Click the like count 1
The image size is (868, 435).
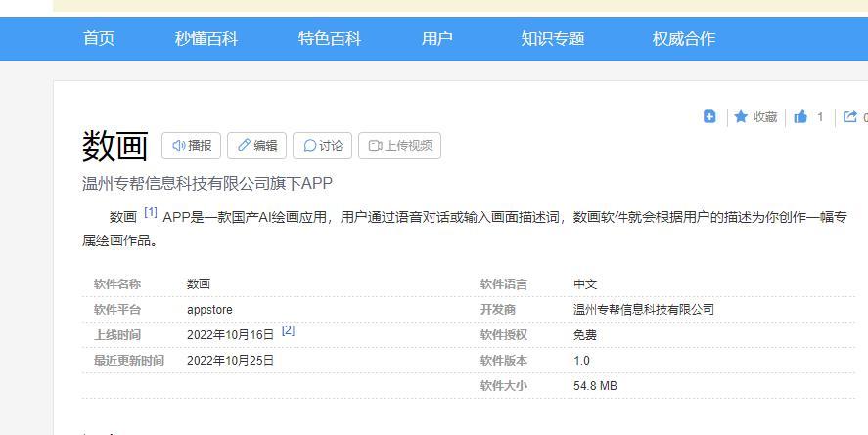click(820, 116)
